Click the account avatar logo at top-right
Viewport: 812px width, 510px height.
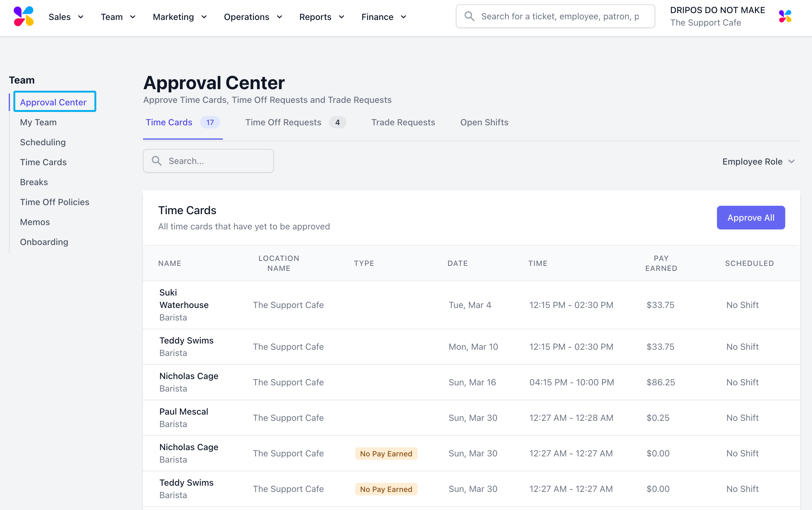(x=785, y=16)
